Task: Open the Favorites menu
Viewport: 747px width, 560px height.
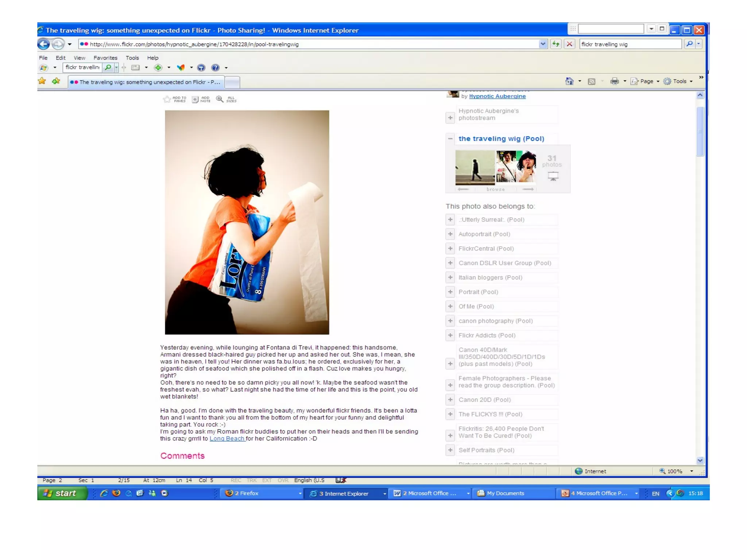Action: click(105, 58)
